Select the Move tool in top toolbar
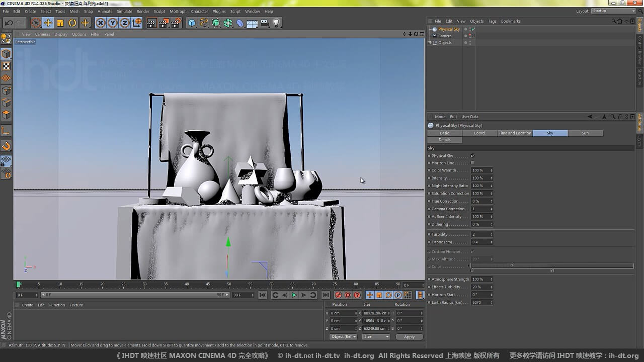 click(x=48, y=23)
